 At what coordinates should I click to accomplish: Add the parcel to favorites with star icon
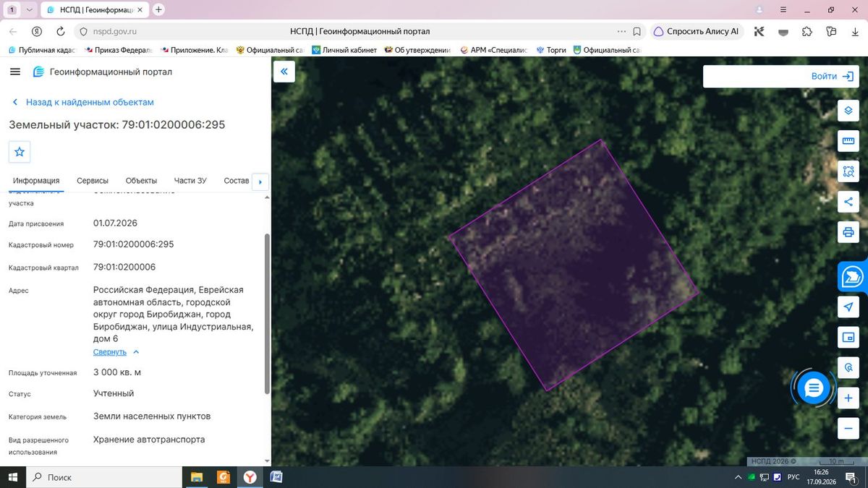[x=20, y=152]
